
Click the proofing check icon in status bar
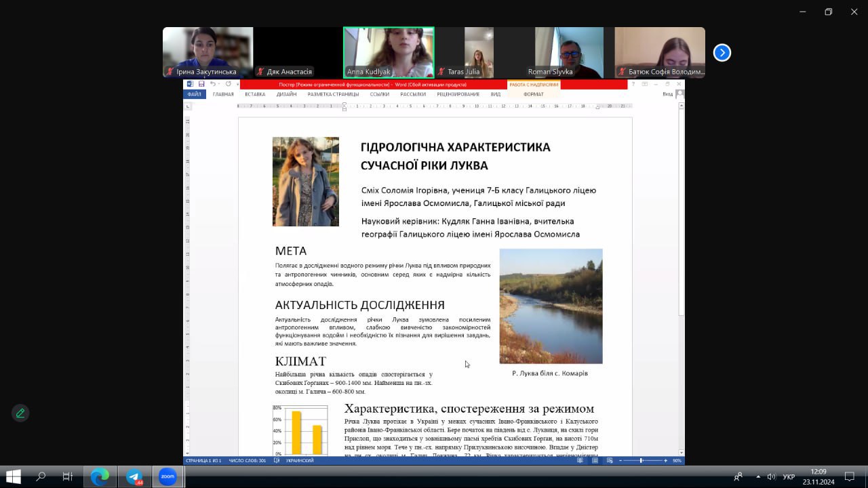[x=277, y=461]
